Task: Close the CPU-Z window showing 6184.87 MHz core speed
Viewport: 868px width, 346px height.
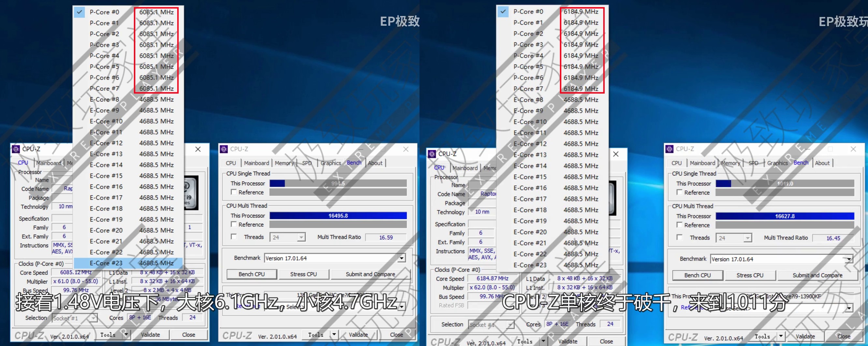Action: (x=616, y=154)
